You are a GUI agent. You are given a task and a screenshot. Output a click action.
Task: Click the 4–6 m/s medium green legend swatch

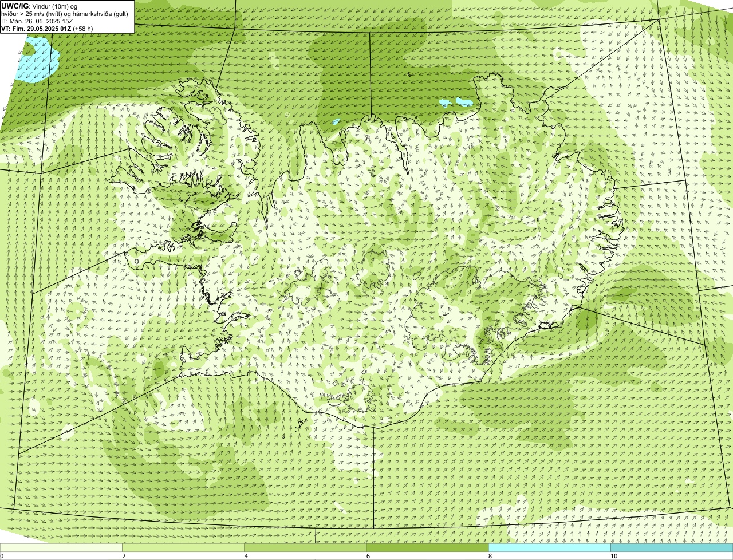305,547
